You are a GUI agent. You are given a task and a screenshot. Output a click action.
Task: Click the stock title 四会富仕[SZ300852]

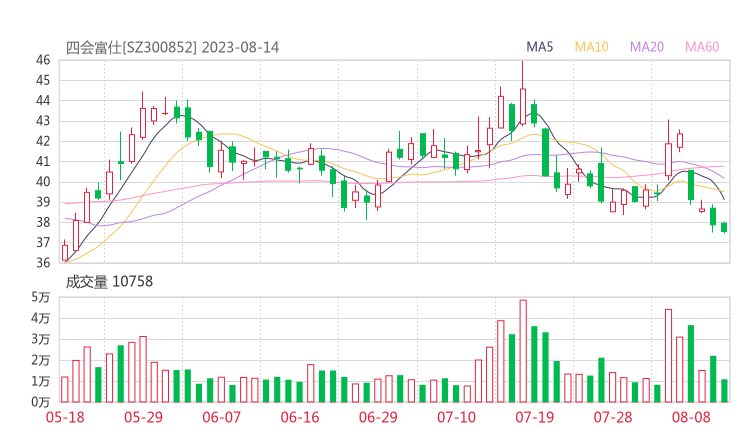point(131,48)
